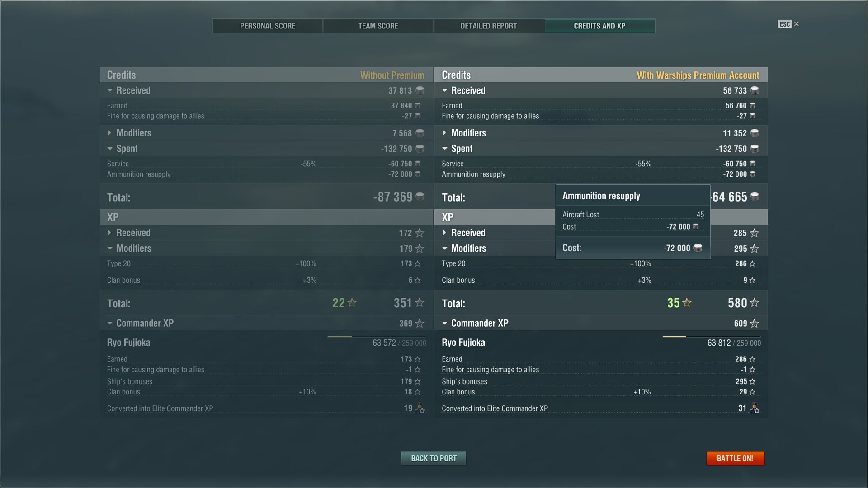Click the Back to Port button
Image resolution: width=868 pixels, height=488 pixels.
coord(433,458)
